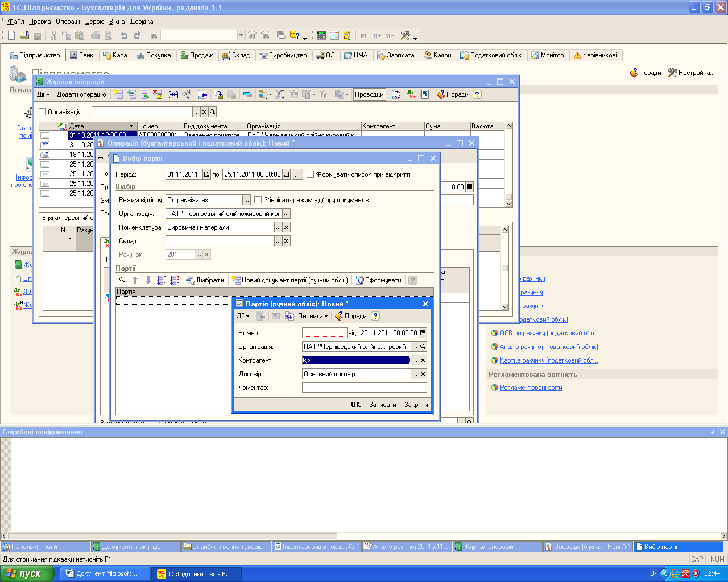Viewport: 728px width, 582px height.
Task: Open Журнал операцій in the window bar
Action: click(x=497, y=547)
